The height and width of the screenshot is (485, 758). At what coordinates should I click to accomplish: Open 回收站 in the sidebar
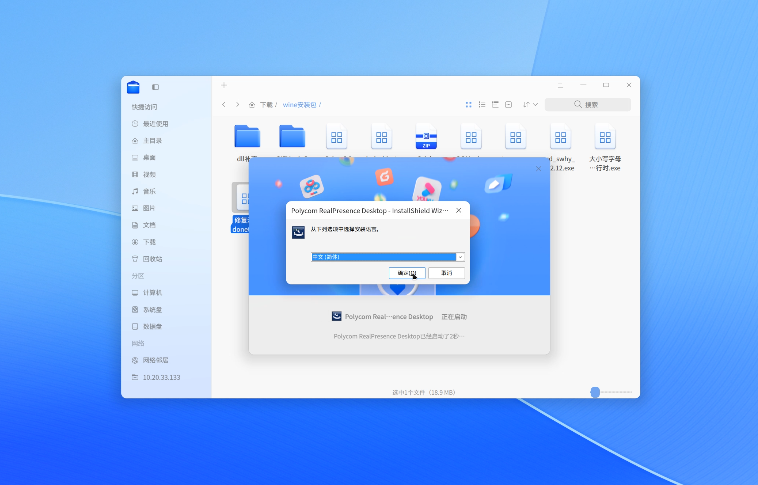pos(147,259)
